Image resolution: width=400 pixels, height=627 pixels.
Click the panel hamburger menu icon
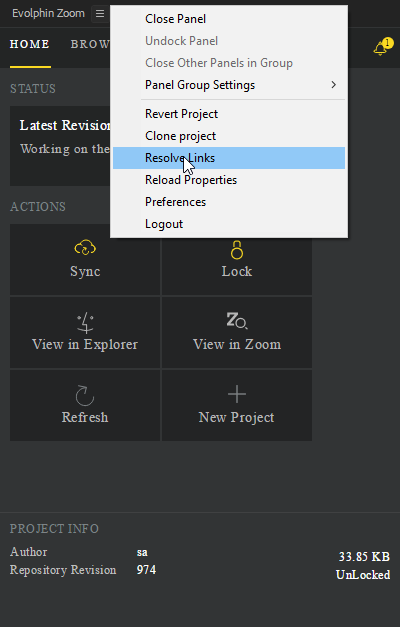(100, 14)
